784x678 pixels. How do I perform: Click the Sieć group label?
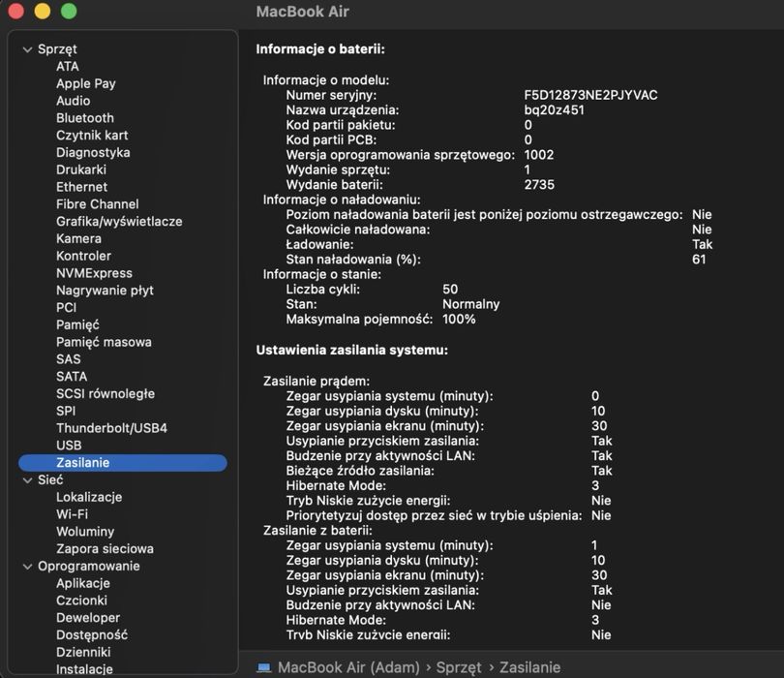[x=50, y=480]
